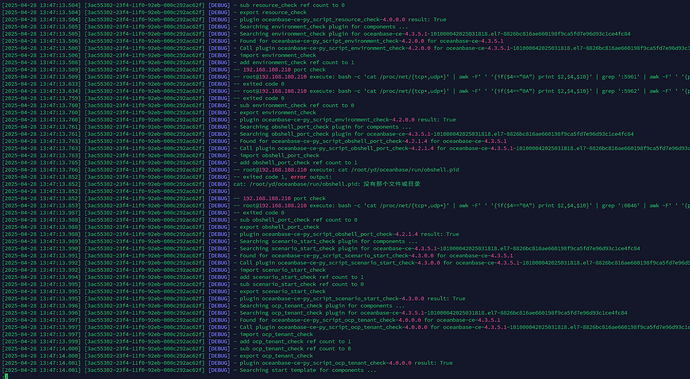Click the green terminal cursor block
690x379 pixels.
7,376
